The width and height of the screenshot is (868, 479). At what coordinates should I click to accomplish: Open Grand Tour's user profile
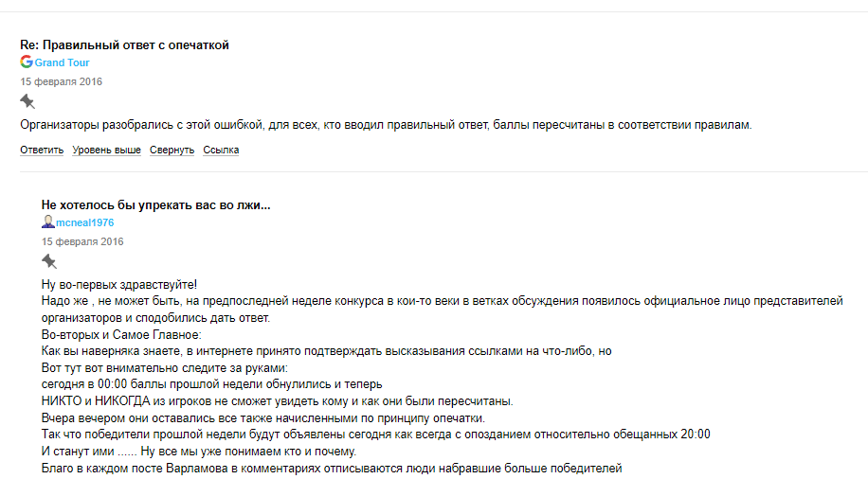[x=63, y=62]
